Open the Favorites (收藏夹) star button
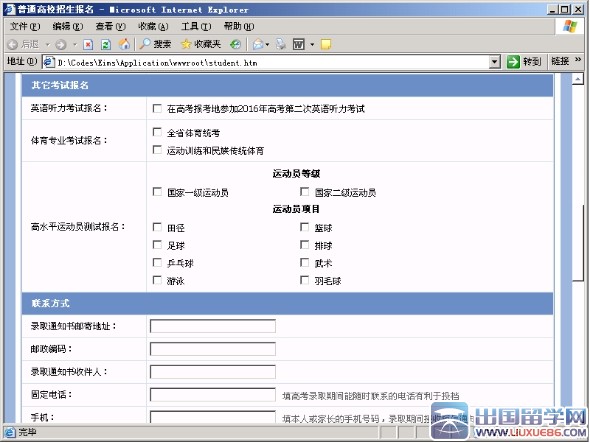 pyautogui.click(x=201, y=44)
